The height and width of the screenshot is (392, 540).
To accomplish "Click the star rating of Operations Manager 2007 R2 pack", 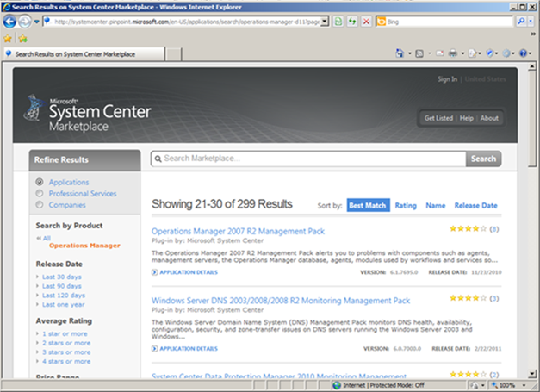I will point(468,228).
